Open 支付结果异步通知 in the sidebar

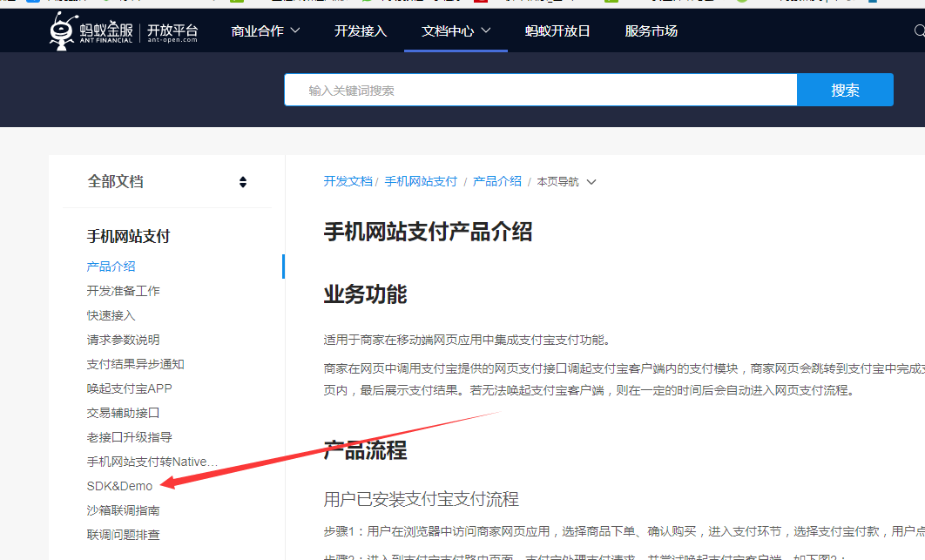click(135, 364)
